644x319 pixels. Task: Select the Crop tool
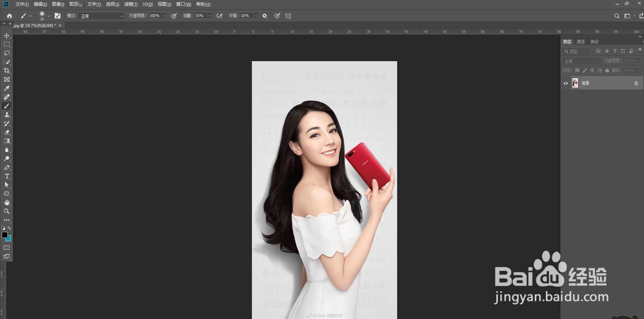(x=7, y=71)
